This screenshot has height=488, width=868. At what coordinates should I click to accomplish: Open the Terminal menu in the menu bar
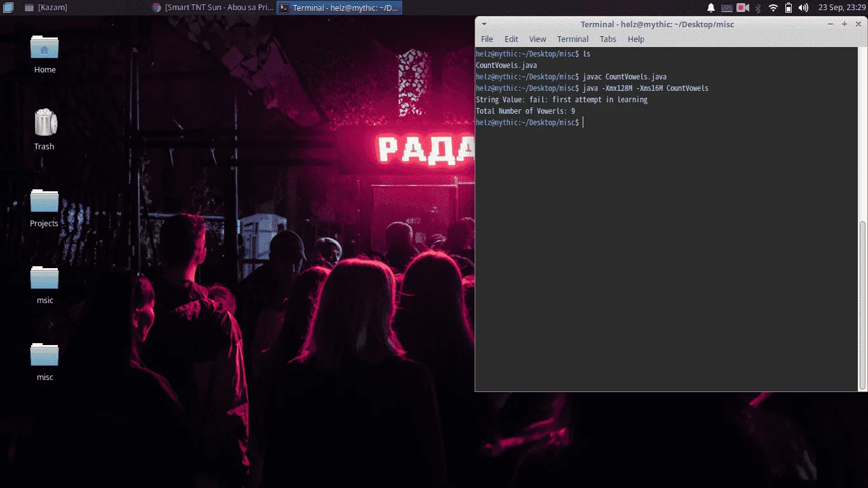pyautogui.click(x=573, y=39)
